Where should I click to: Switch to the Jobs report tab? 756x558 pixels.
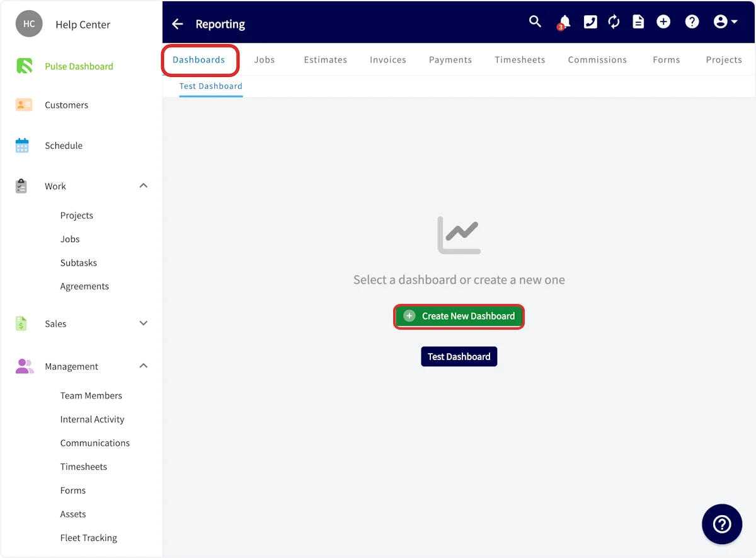(265, 60)
